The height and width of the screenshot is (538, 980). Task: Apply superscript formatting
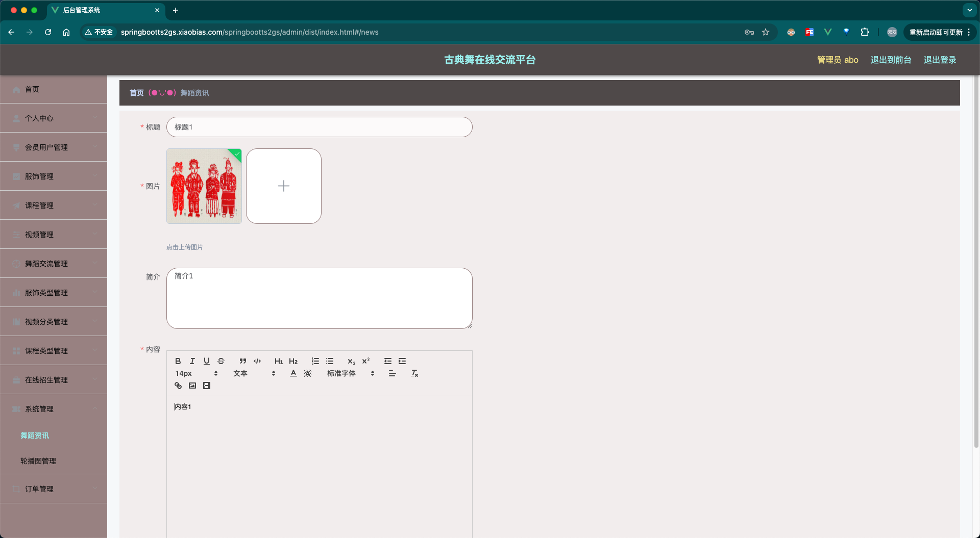point(366,361)
